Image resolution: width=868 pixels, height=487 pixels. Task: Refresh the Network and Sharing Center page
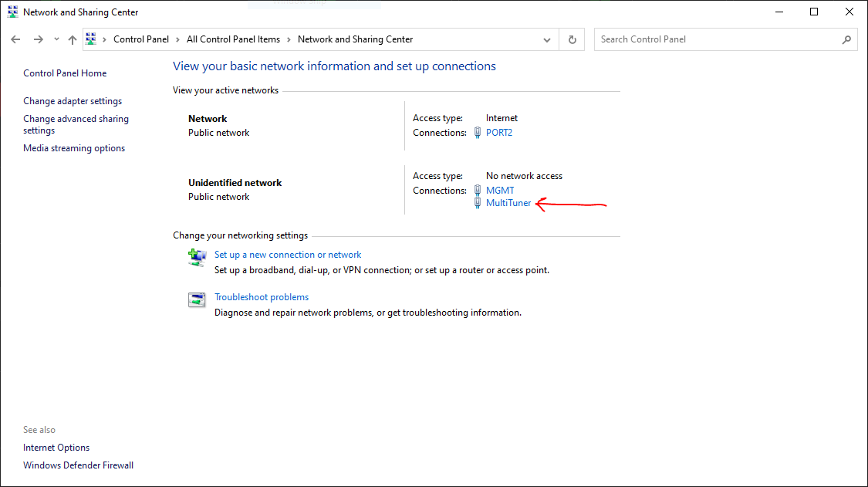point(572,39)
